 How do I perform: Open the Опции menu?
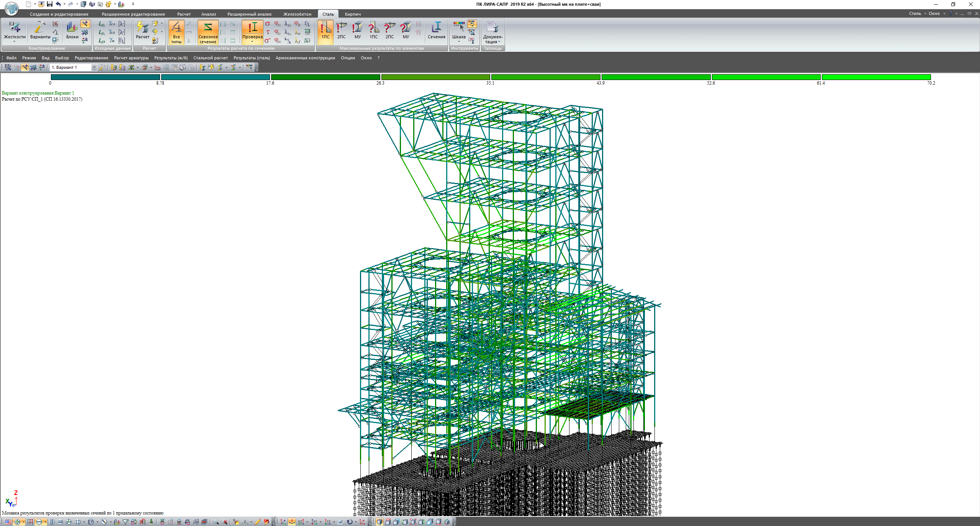[x=348, y=58]
